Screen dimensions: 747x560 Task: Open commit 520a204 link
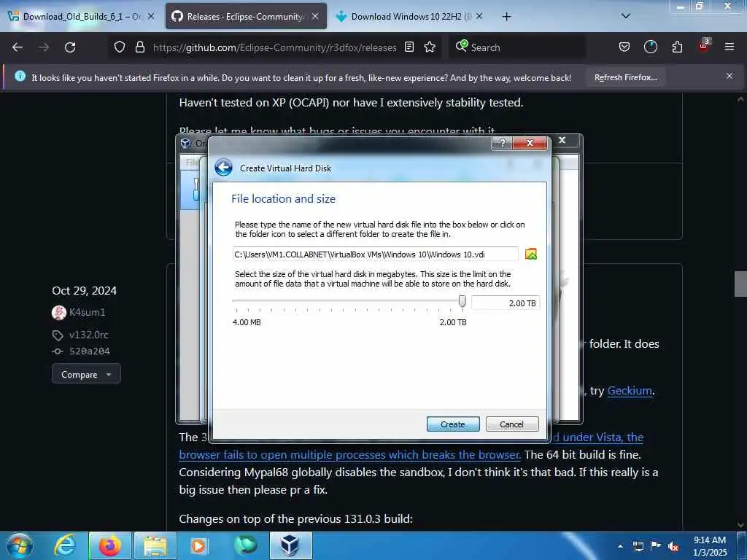tap(90, 351)
